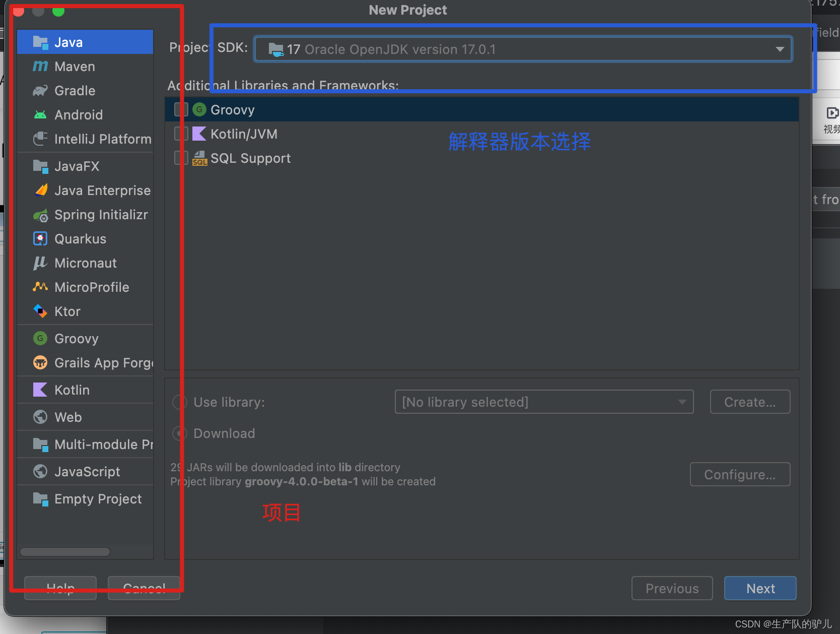Click the Ktor diamond icon

[40, 311]
